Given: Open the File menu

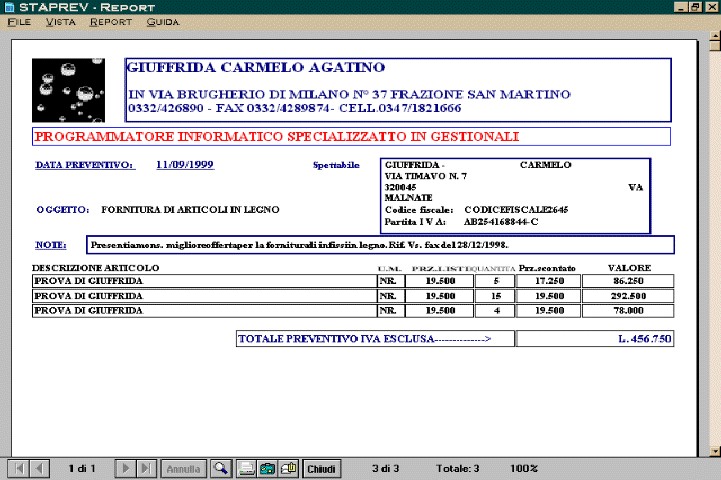Looking at the screenshot, I should [x=19, y=21].
